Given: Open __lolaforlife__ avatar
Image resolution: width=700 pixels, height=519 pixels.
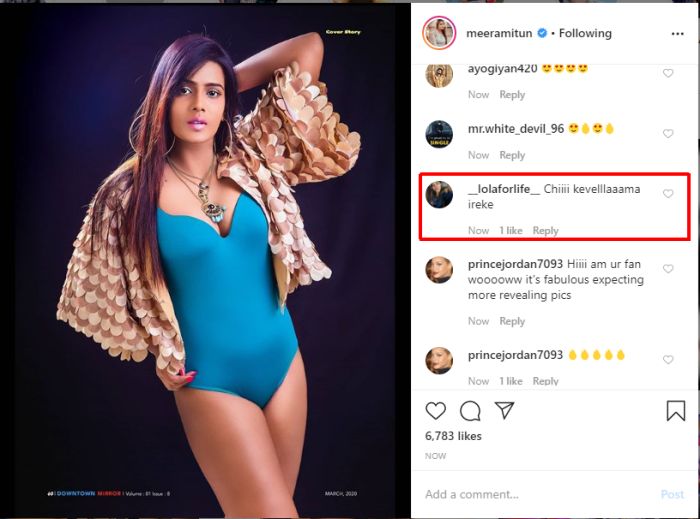Looking at the screenshot, I should (x=440, y=194).
